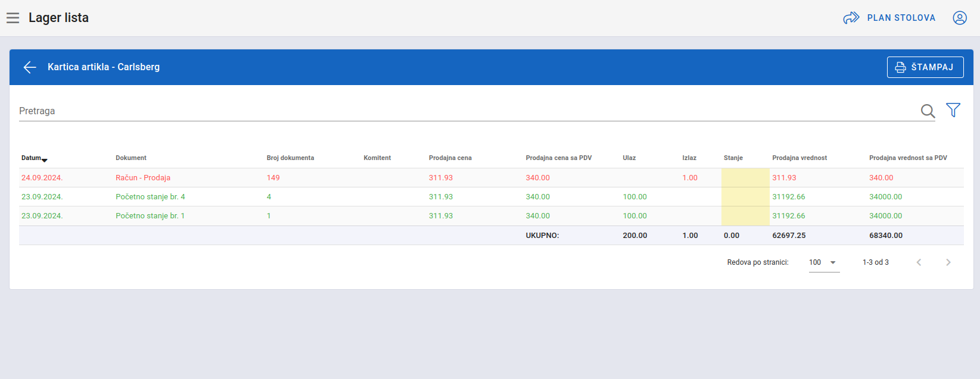Click the previous page chevron

[x=919, y=262]
